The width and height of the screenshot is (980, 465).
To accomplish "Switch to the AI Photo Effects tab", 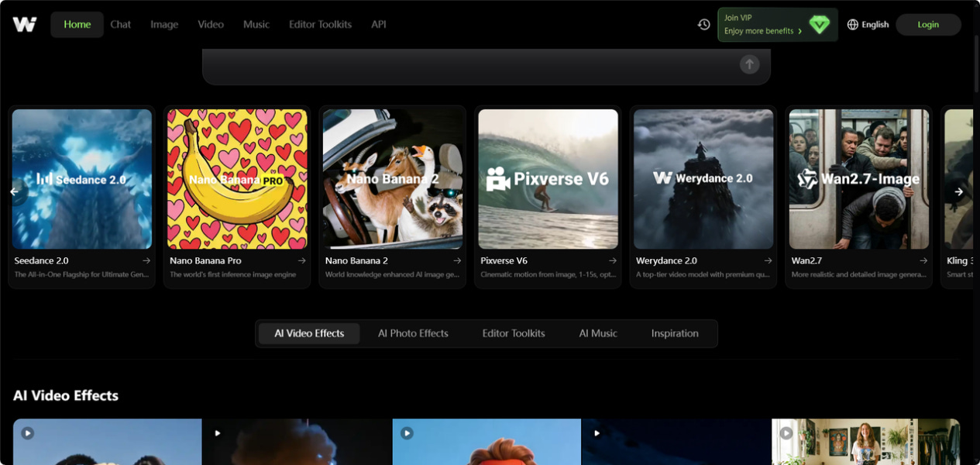I will click(x=413, y=334).
